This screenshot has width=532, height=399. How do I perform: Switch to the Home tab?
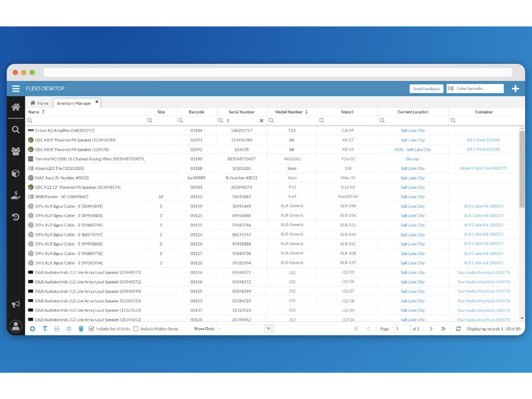pyautogui.click(x=39, y=103)
